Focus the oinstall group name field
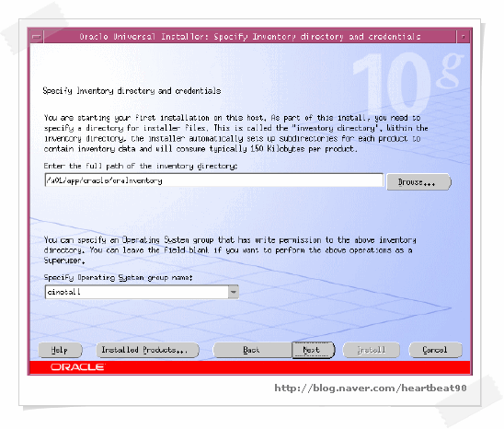The height and width of the screenshot is (429, 504). click(x=137, y=292)
